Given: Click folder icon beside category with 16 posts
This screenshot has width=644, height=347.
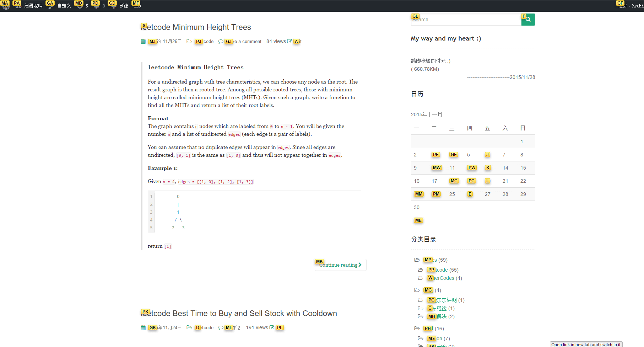Looking at the screenshot, I should pos(417,329).
